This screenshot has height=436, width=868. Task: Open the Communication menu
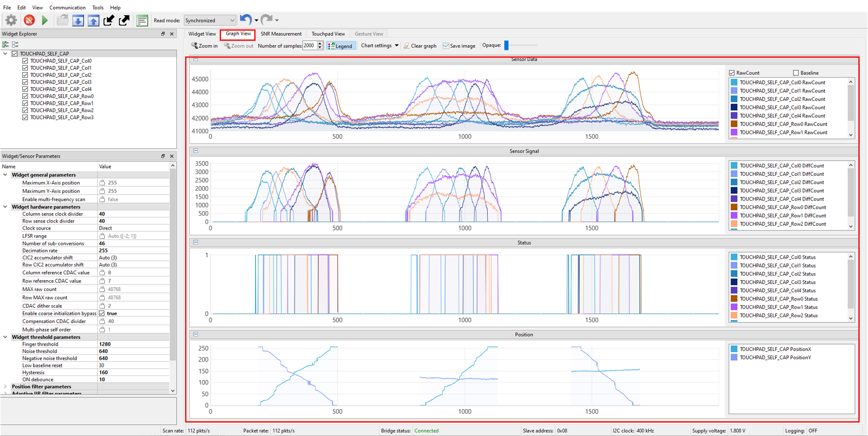[x=67, y=7]
